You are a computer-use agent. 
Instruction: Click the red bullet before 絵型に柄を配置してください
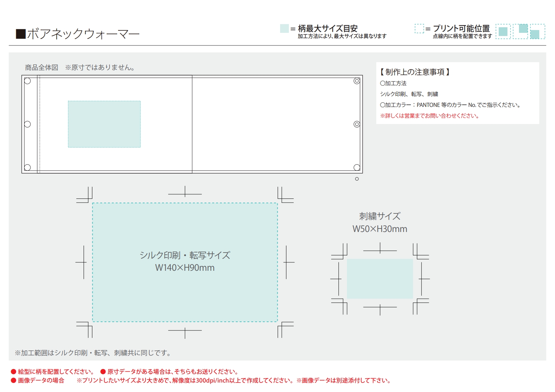(x=14, y=371)
